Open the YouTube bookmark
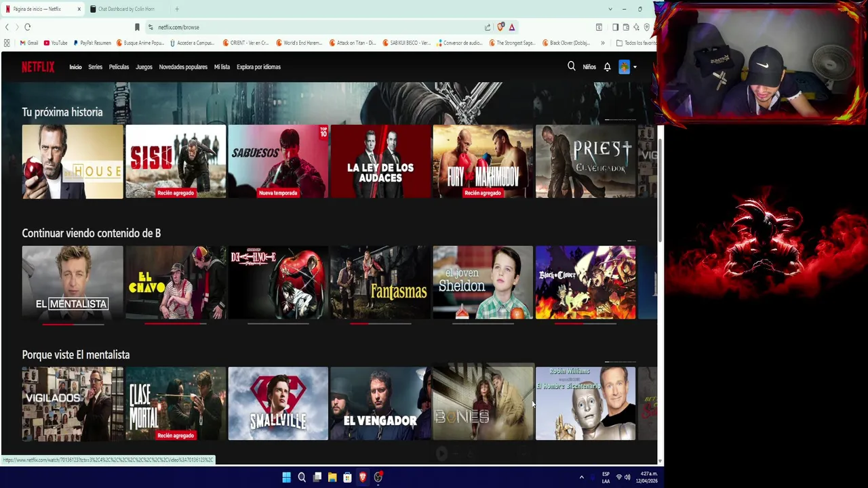 coord(56,43)
